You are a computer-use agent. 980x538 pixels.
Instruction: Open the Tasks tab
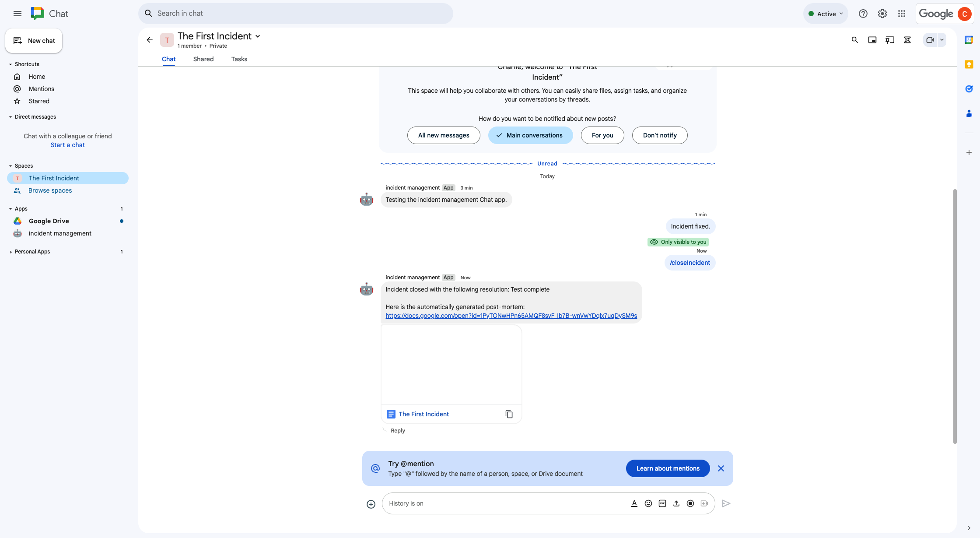tap(239, 59)
